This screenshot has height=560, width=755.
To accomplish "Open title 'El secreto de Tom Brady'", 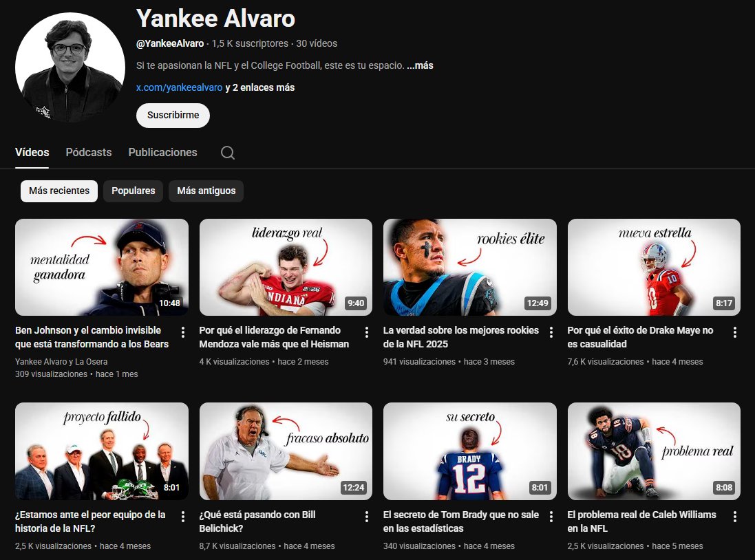I will 461,521.
